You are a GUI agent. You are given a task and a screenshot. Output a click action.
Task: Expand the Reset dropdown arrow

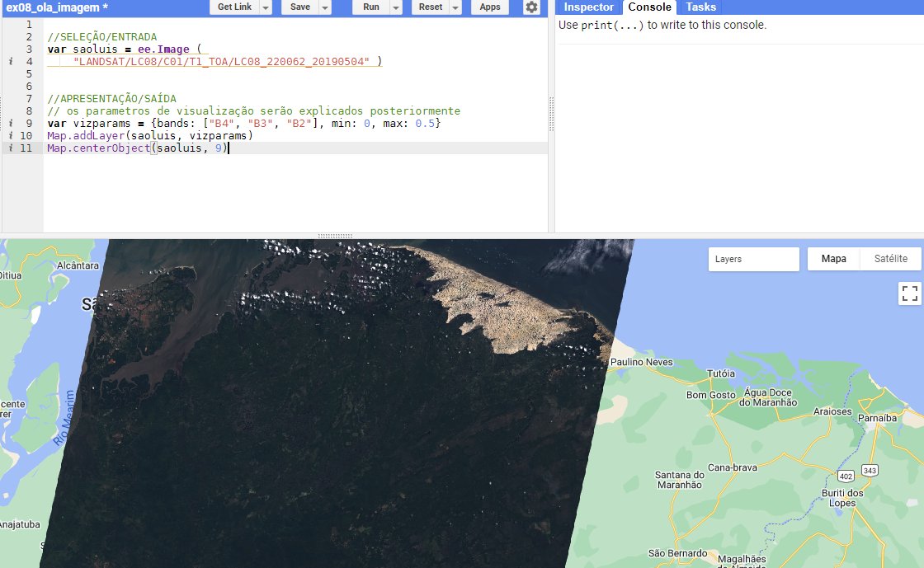pos(455,7)
